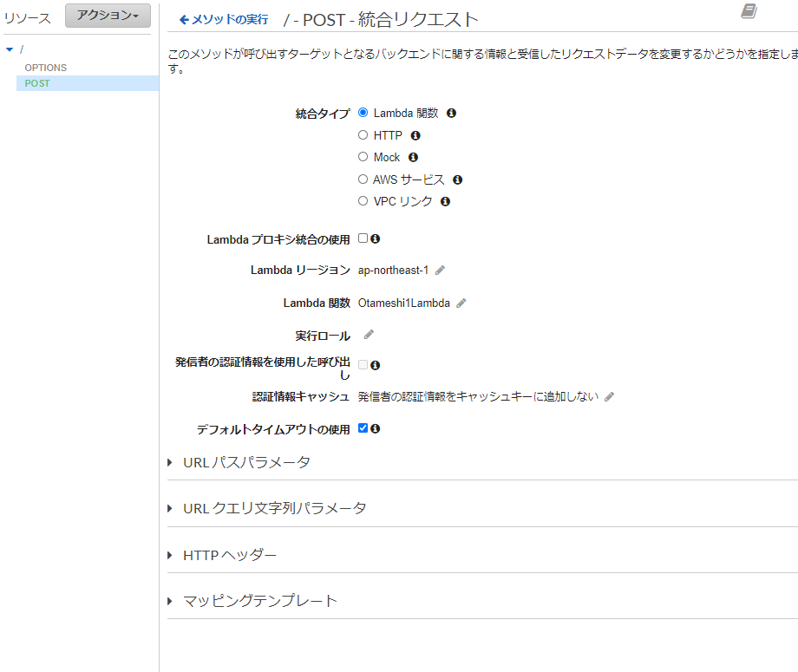This screenshot has width=798, height=672.
Task: Select HTTP integration type
Action: (363, 134)
